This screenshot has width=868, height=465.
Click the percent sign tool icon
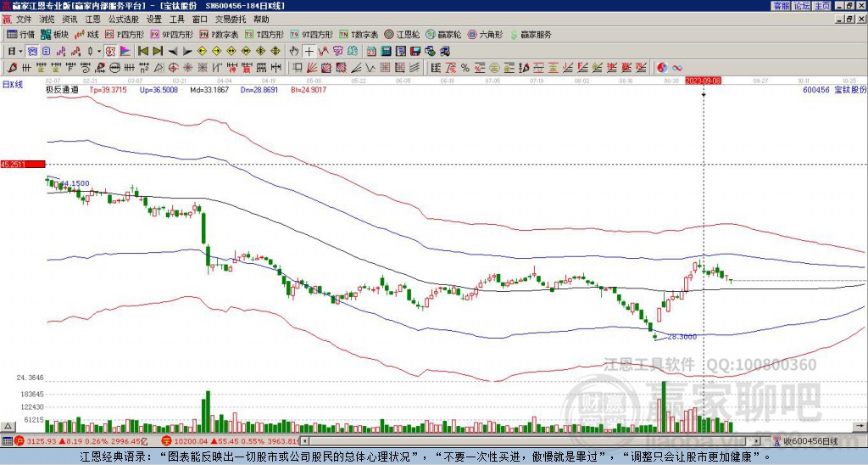point(465,68)
